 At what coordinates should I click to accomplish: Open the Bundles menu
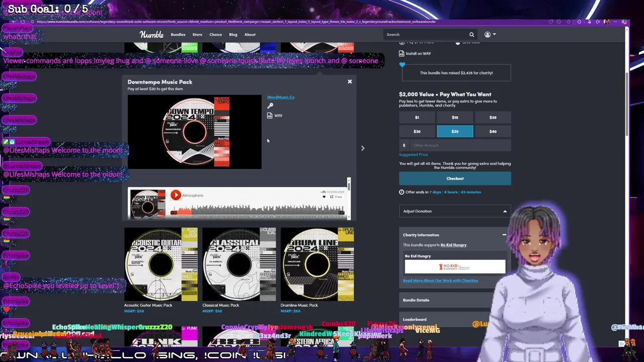point(178,35)
